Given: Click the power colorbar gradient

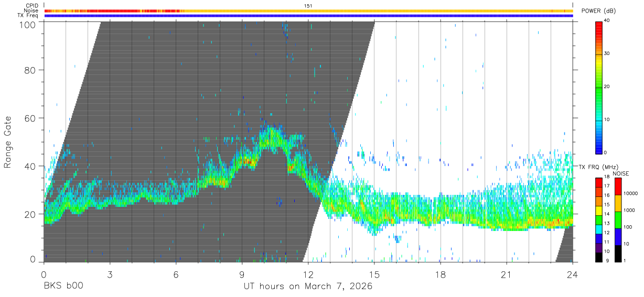Looking at the screenshot, I should [x=599, y=87].
